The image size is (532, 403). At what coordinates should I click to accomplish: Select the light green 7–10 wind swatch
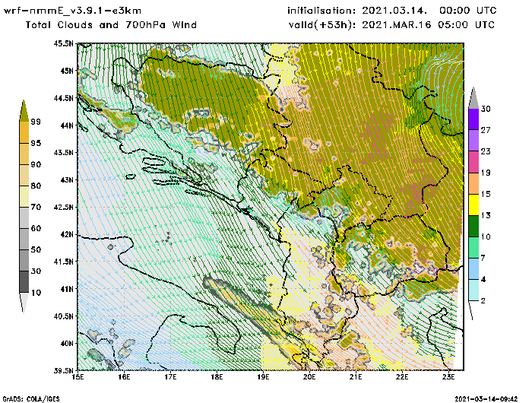click(x=473, y=248)
